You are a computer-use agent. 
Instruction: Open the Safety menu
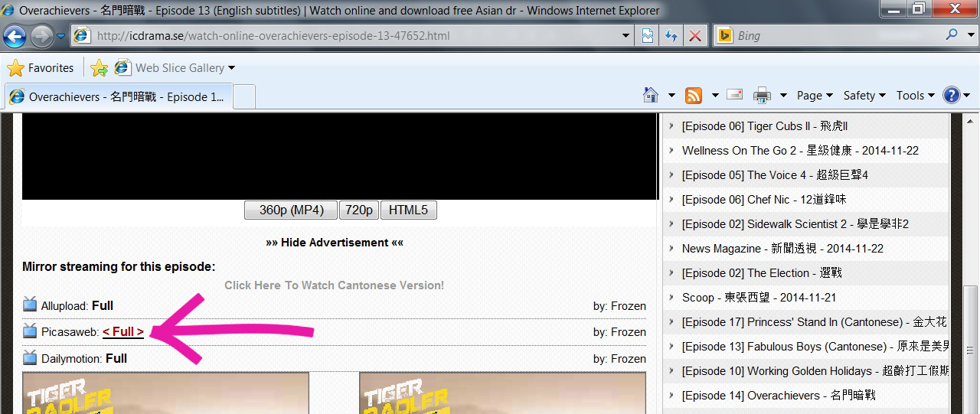[x=864, y=96]
